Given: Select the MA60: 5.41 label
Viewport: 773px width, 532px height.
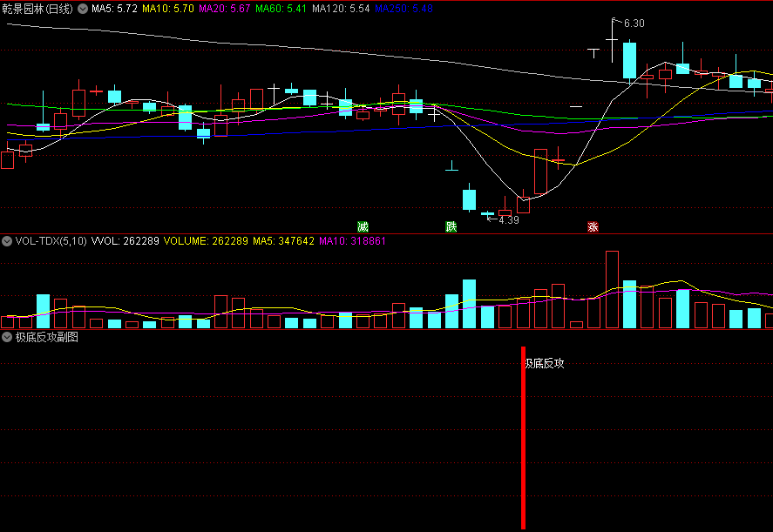Looking at the screenshot, I should (281, 9).
